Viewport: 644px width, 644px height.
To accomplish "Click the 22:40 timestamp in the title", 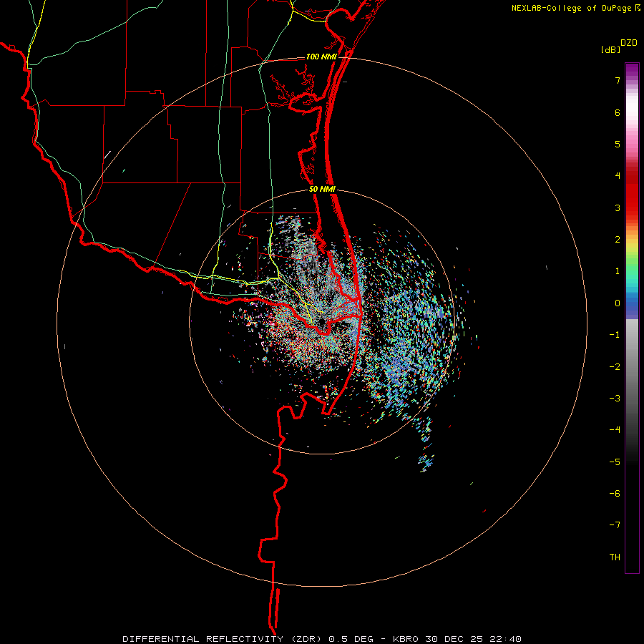I will tap(507, 639).
